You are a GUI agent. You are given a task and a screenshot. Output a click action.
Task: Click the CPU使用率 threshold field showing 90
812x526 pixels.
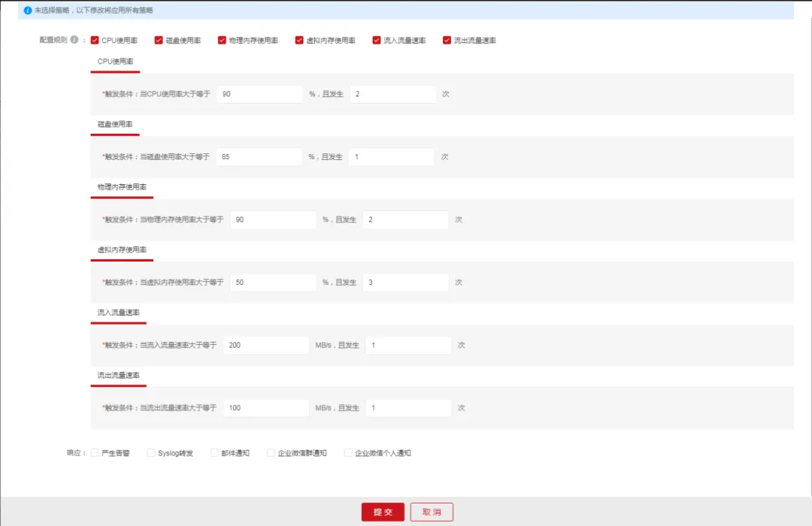tap(259, 94)
